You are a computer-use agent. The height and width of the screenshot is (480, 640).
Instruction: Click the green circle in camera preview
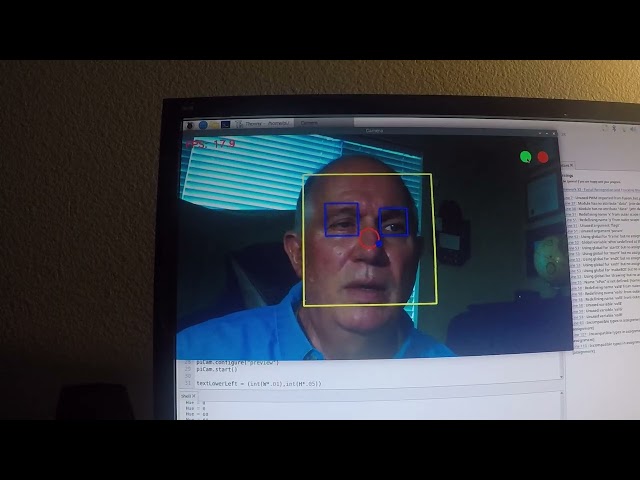coord(526,157)
